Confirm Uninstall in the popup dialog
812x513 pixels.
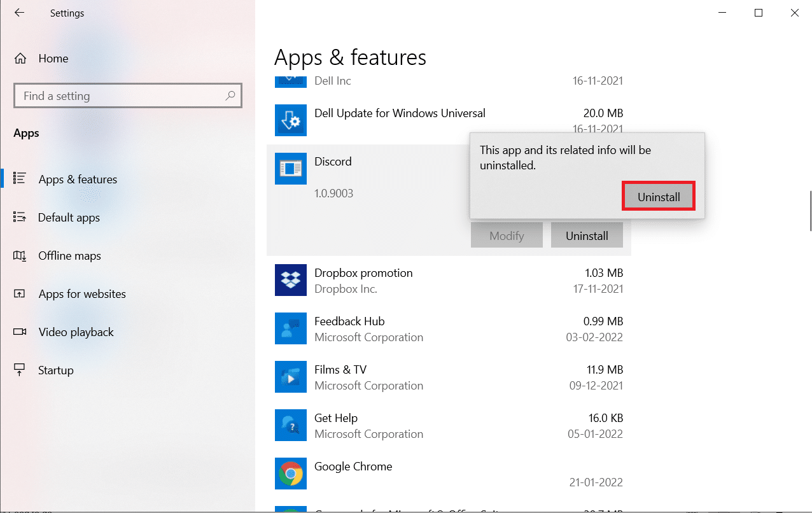(x=659, y=197)
